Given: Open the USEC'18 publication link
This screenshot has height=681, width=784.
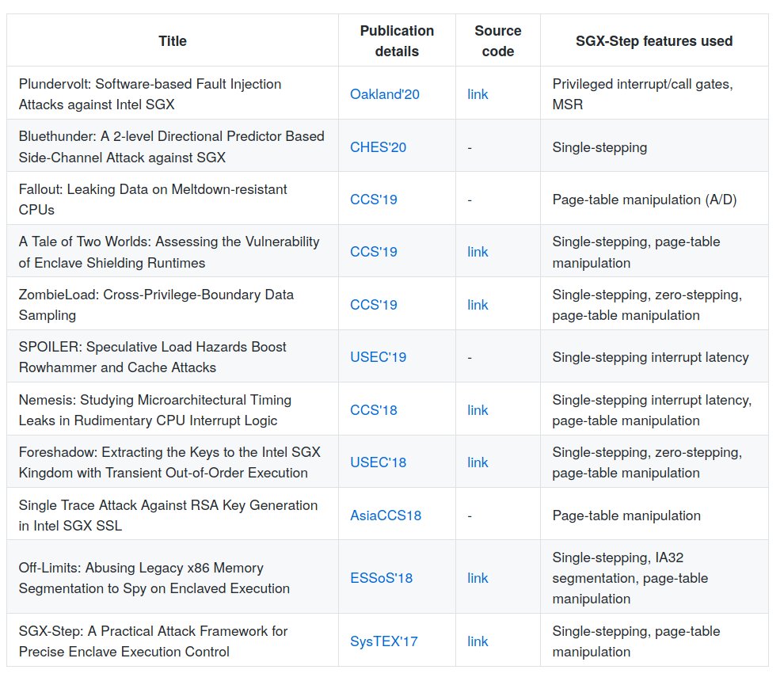Looking at the screenshot, I should click(378, 462).
